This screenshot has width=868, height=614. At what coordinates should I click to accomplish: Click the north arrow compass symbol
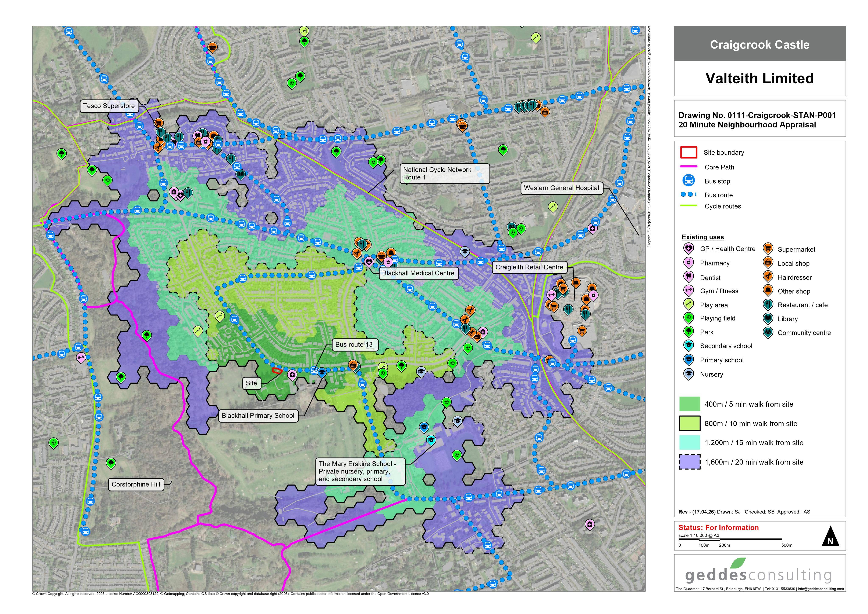[830, 536]
